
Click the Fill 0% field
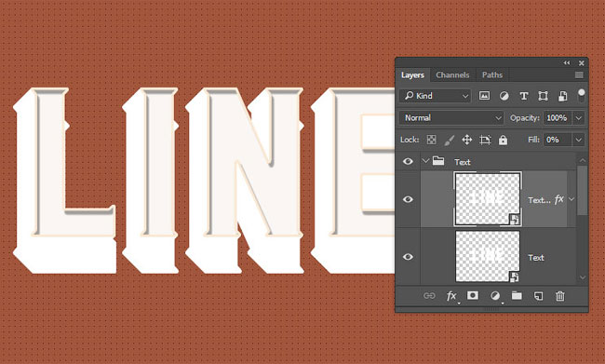pos(558,140)
